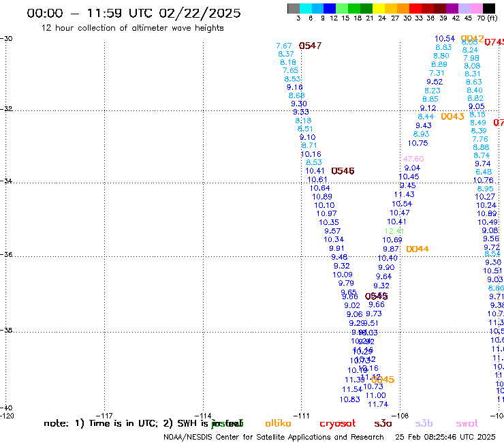
Task: Click the 10.69 wave height value
Action: pos(392,240)
